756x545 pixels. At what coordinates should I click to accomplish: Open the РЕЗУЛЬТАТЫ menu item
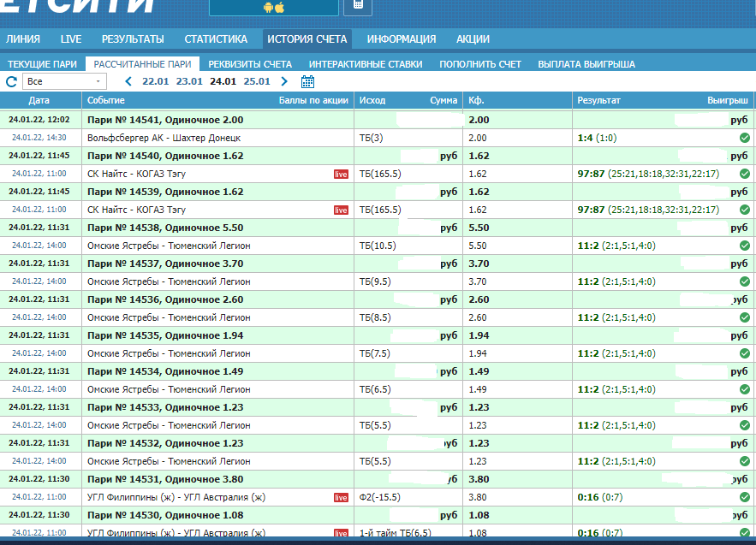[x=133, y=39]
